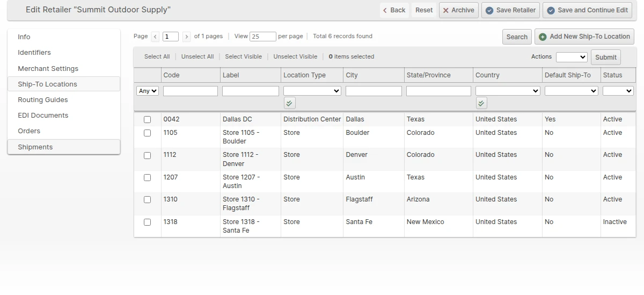
Task: Sort by State/Province column header
Action: (x=438, y=75)
